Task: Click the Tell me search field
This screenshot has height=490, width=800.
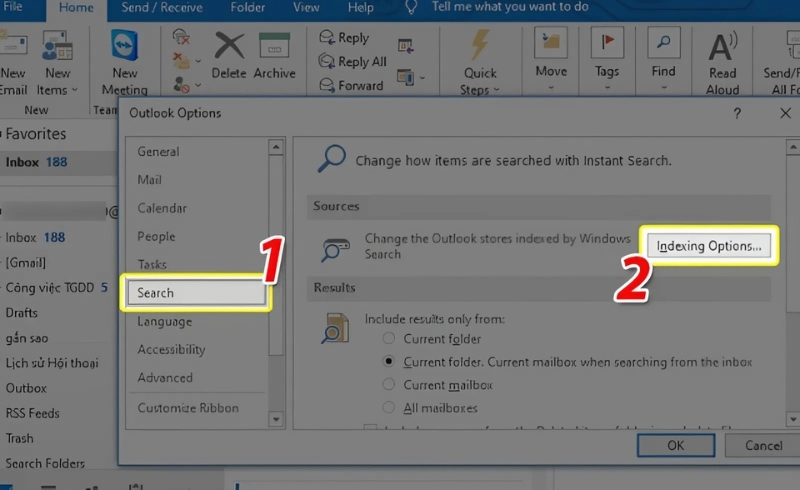Action: click(512, 8)
